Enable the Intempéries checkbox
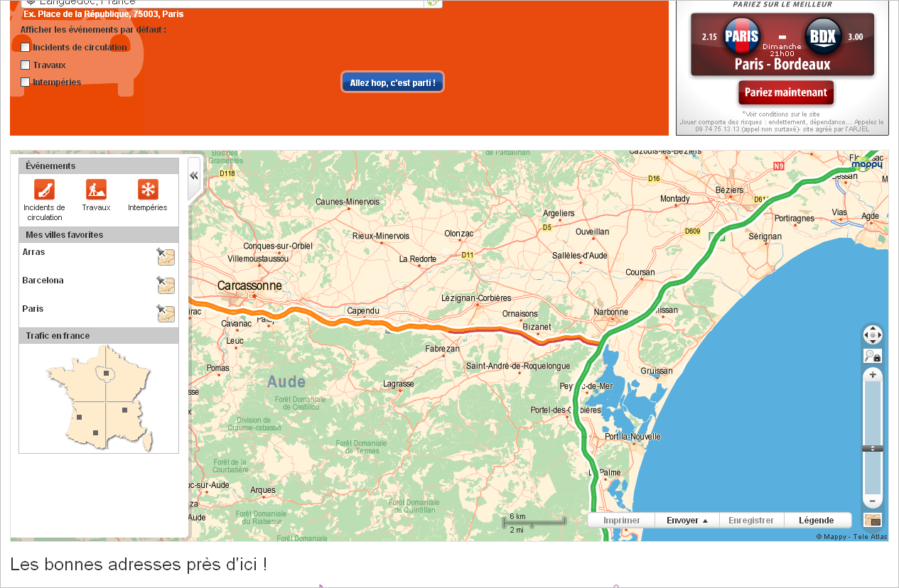This screenshot has width=899, height=588. 26,82
